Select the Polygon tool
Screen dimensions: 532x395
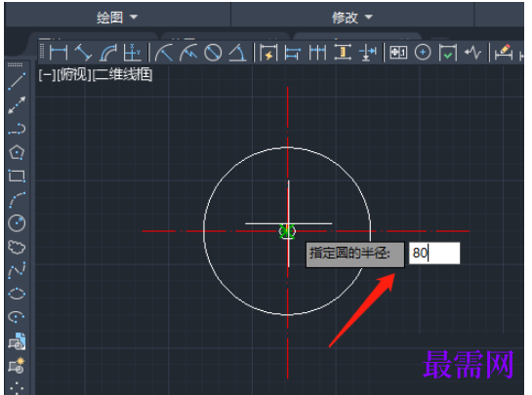coord(17,152)
